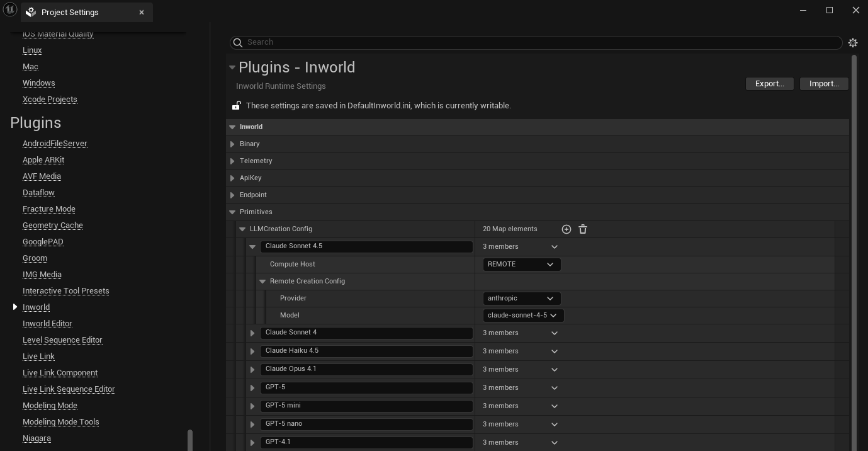
Task: Collapse the LLMCreation Config map
Action: click(242, 229)
